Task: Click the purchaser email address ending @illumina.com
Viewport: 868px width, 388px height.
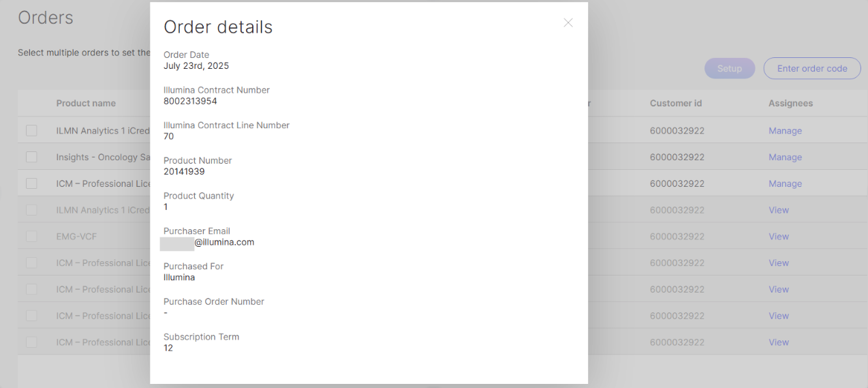Action: pos(223,242)
